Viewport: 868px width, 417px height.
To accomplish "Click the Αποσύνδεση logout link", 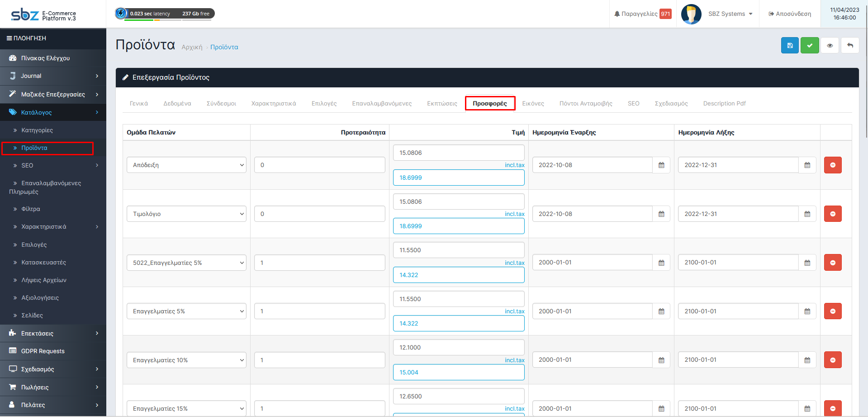I will pos(789,14).
